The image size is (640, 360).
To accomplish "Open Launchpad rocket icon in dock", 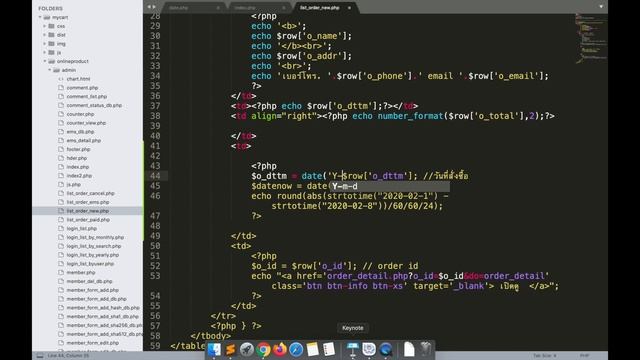I will pyautogui.click(x=247, y=350).
